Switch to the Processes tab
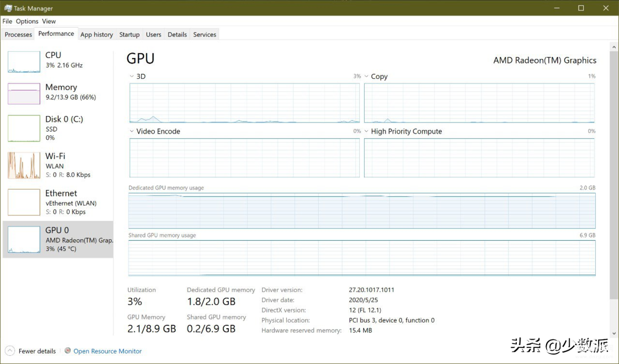 point(18,35)
